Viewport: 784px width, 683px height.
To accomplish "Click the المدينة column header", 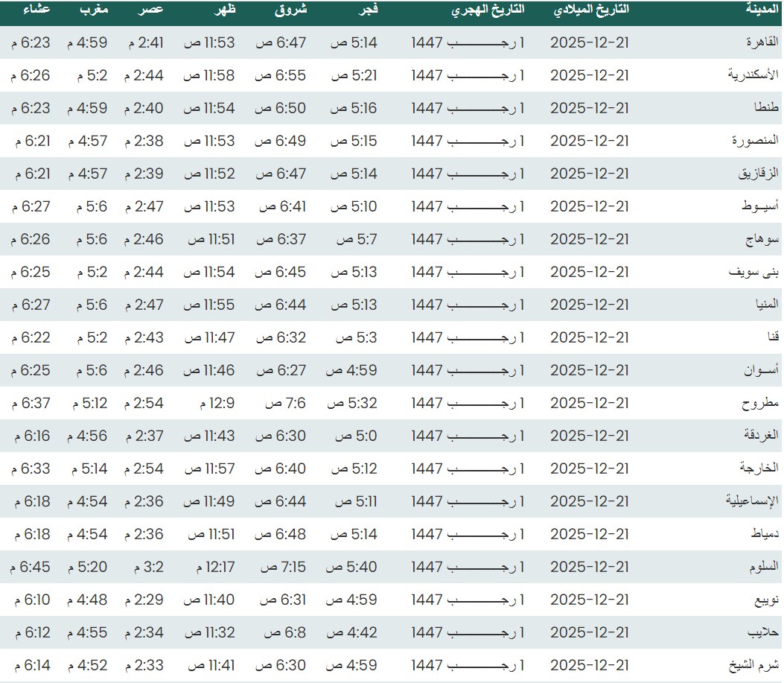I will pos(762,10).
